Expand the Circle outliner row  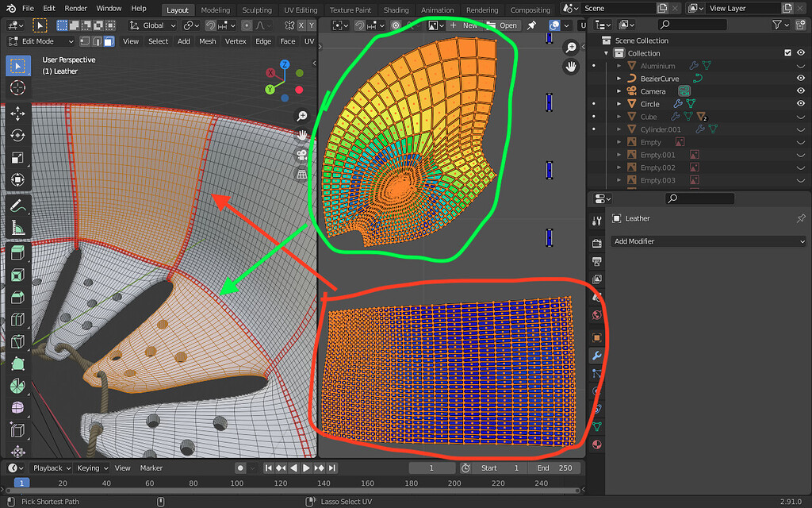click(x=619, y=104)
